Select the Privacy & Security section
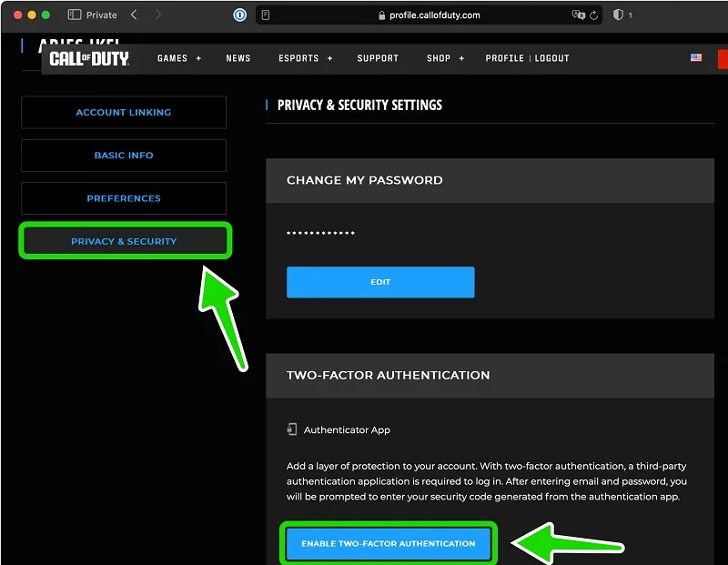Viewport: 728px width, 565px height. tap(124, 241)
